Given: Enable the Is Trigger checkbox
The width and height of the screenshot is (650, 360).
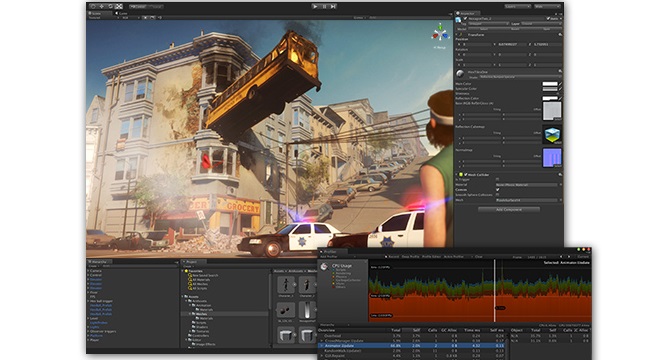Looking at the screenshot, I should 498,180.
